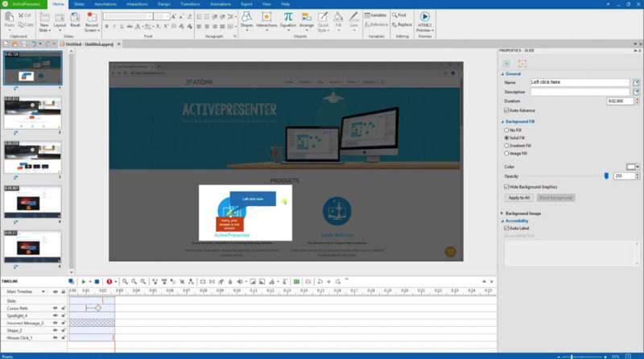The image size is (644, 359).
Task: Expand the Background Image section
Action: (x=502, y=213)
